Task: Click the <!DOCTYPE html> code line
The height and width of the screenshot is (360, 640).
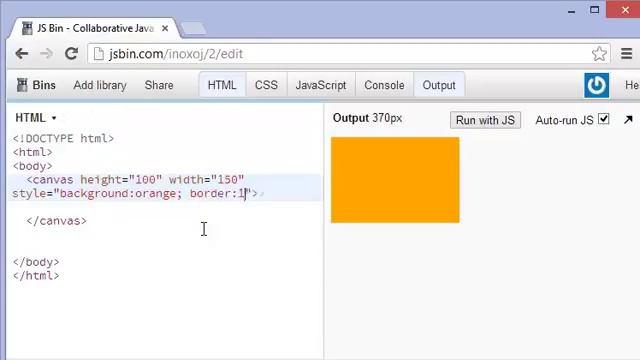Action: click(x=63, y=138)
